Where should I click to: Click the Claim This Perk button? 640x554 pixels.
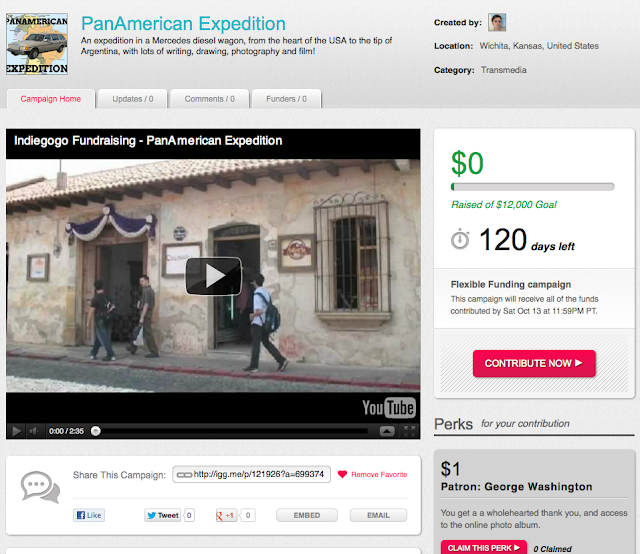coord(484,547)
